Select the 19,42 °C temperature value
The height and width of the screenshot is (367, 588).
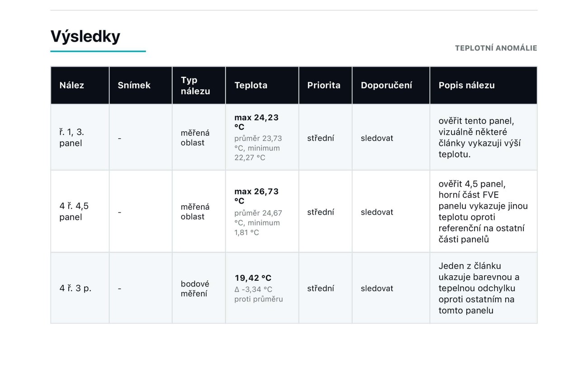(x=253, y=278)
